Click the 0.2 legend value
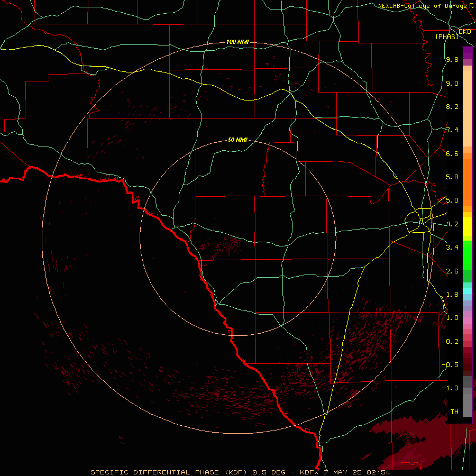Image resolution: width=476 pixels, height=476 pixels. [x=452, y=342]
